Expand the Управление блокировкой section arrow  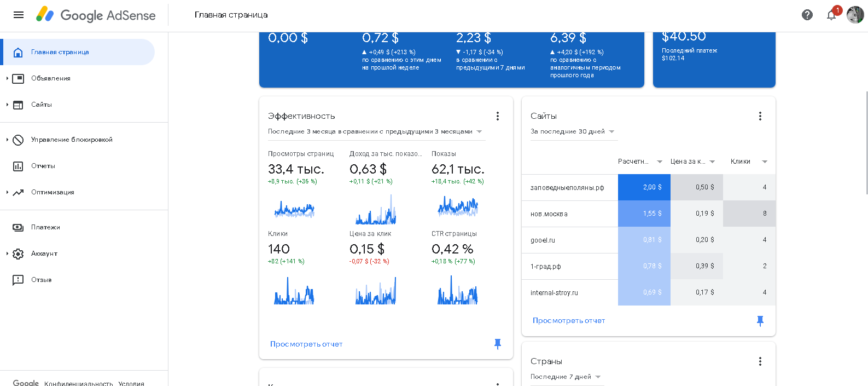(7, 140)
